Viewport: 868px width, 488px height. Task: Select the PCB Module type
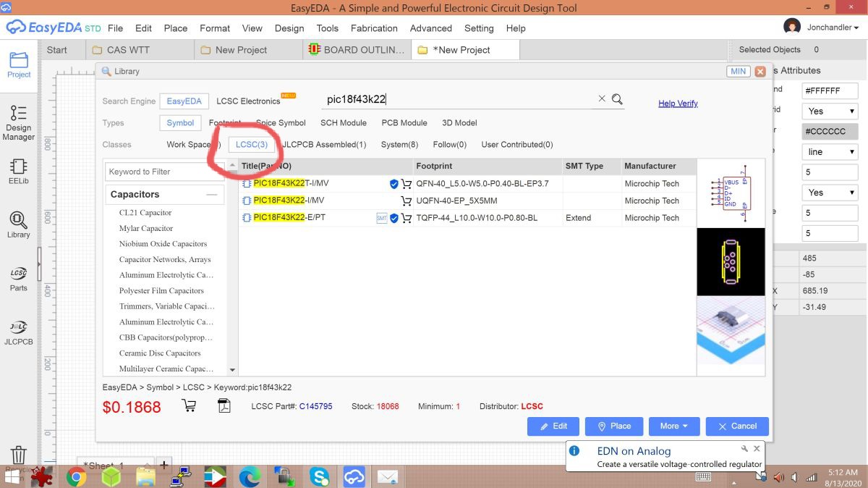[404, 123]
